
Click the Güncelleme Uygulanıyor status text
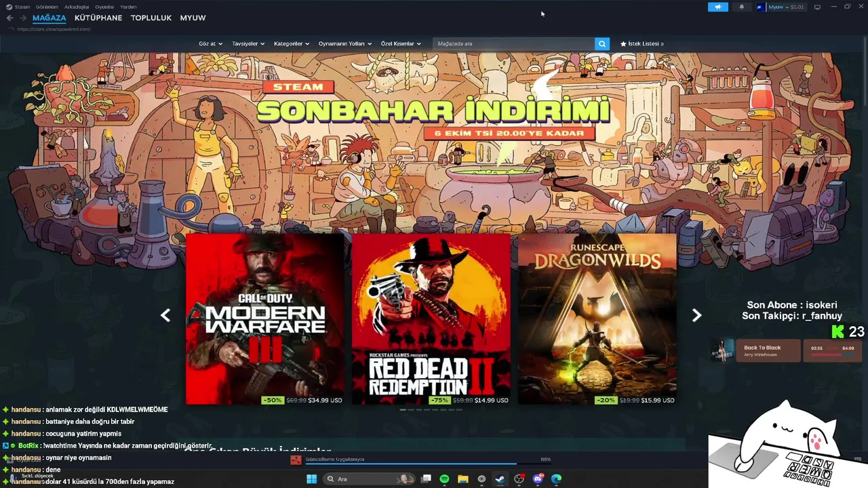[335, 459]
